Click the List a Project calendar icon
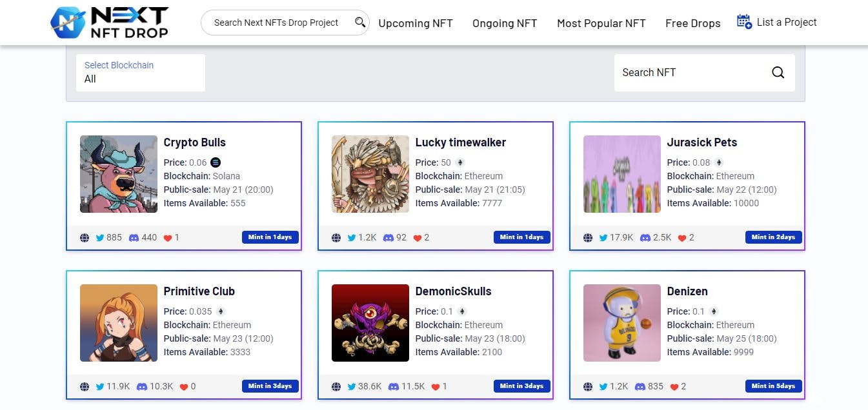 (742, 21)
